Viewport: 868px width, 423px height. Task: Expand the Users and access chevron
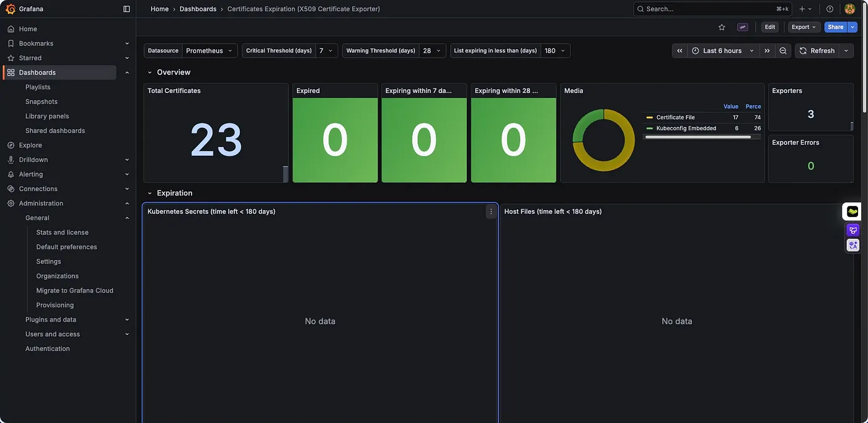127,334
